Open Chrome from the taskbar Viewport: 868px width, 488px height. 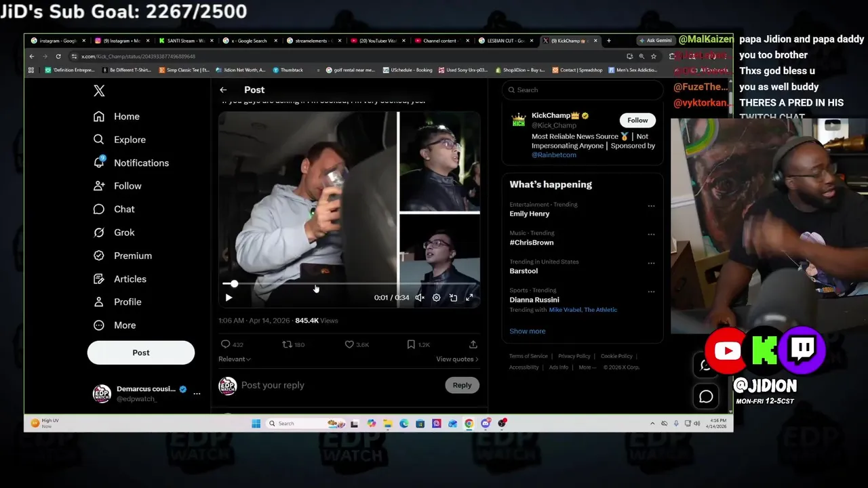pyautogui.click(x=469, y=424)
